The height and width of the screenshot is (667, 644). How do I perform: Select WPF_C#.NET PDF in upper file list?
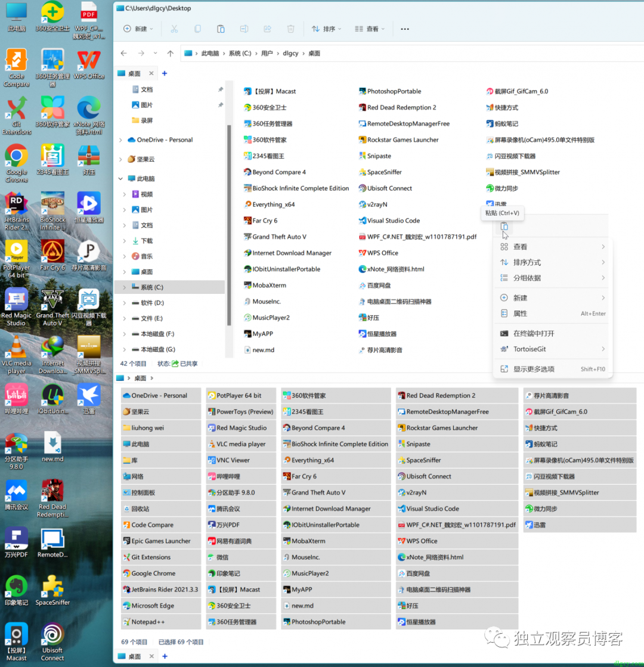[x=417, y=237]
